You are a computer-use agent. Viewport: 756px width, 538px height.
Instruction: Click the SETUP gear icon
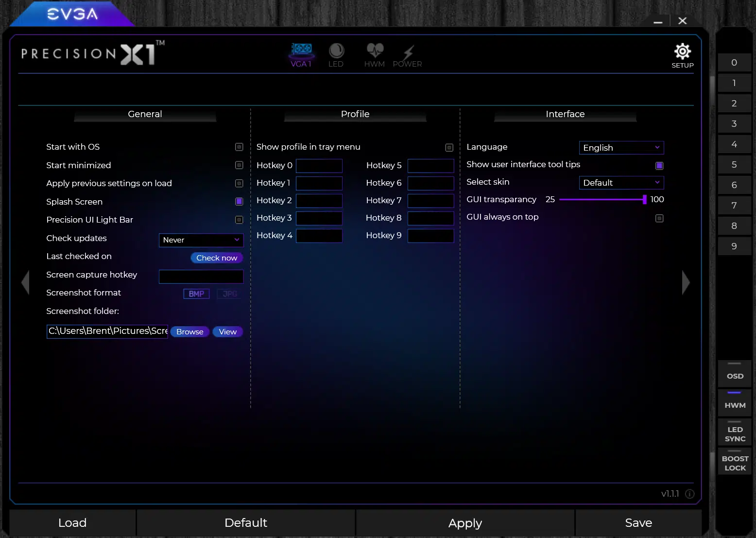(x=683, y=55)
